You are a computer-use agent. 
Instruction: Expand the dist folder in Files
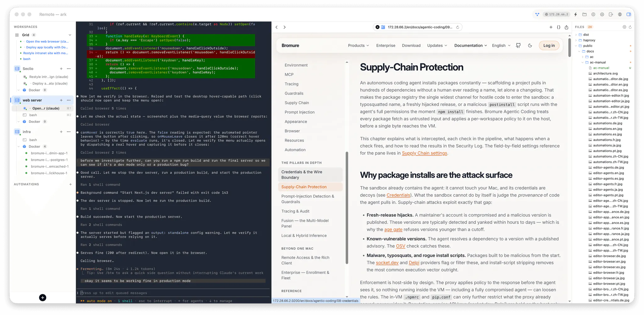pyautogui.click(x=576, y=35)
